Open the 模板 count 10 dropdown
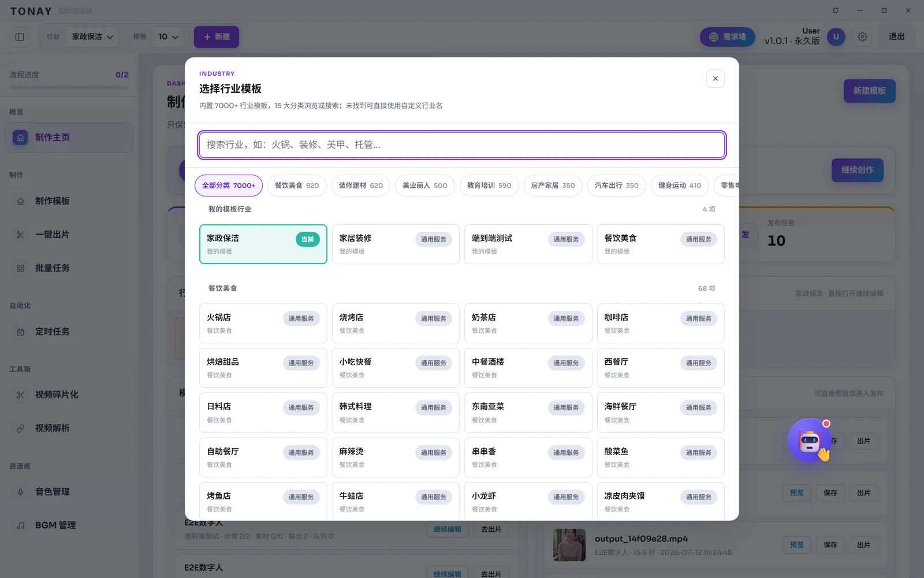This screenshot has width=924, height=578. tap(168, 37)
